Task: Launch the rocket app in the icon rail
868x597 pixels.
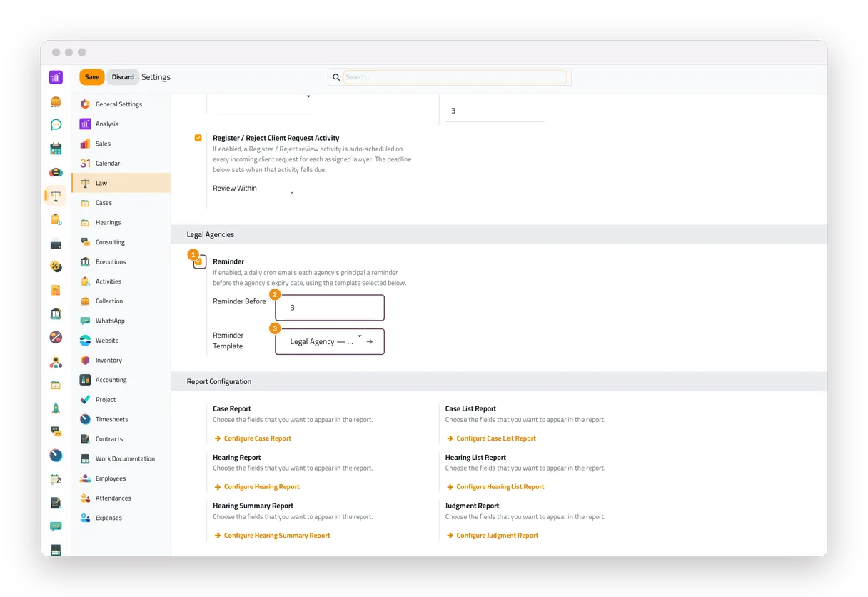Action: coord(56,408)
